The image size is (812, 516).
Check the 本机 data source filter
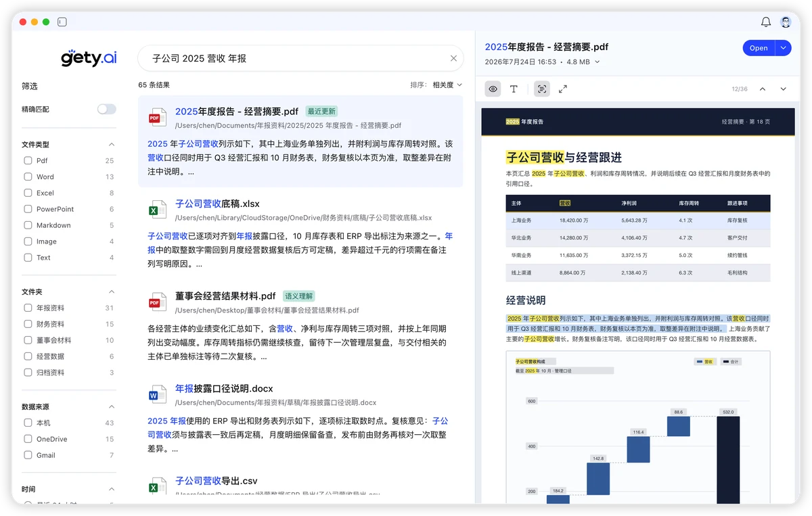pyautogui.click(x=28, y=423)
